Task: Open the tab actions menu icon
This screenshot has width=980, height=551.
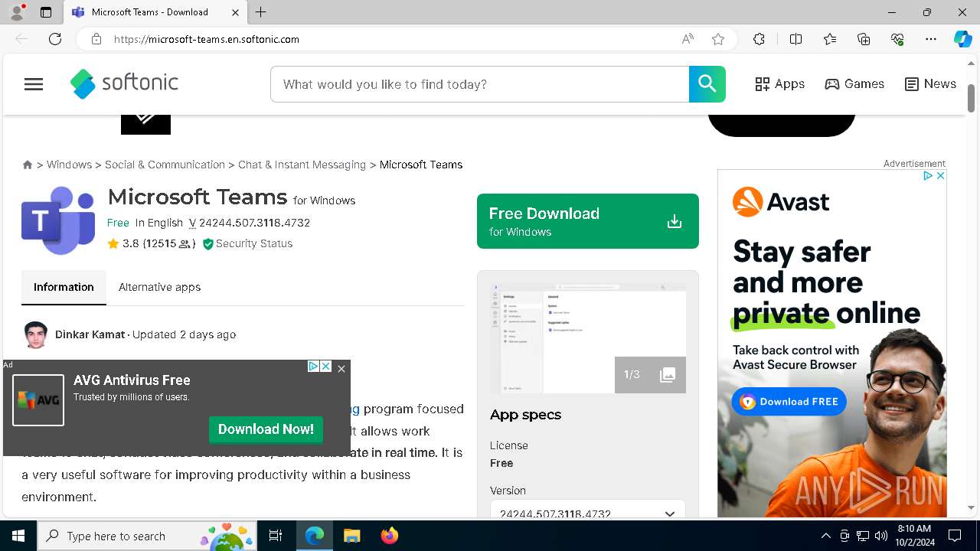Action: [46, 12]
